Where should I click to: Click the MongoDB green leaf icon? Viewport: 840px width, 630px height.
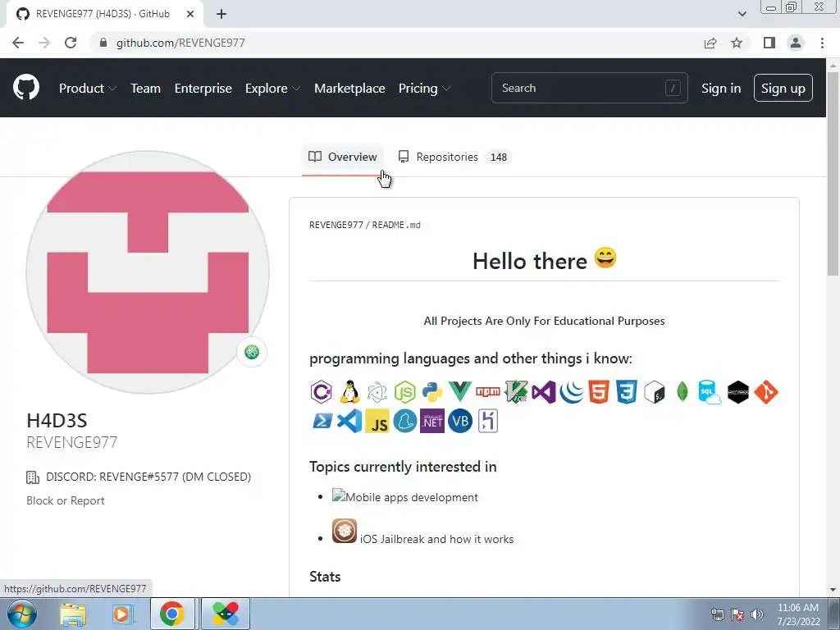point(682,391)
